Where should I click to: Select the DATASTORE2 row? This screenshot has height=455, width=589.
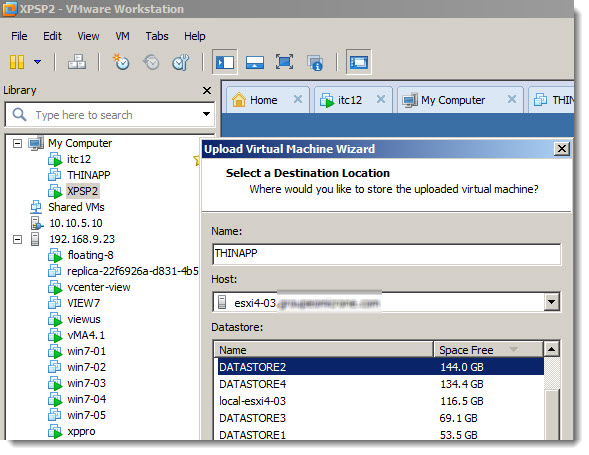(x=381, y=367)
